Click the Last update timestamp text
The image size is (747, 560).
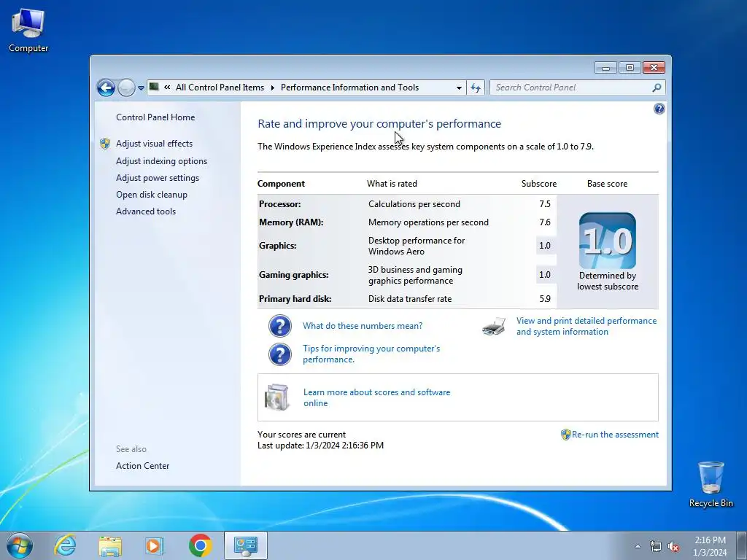pos(321,446)
